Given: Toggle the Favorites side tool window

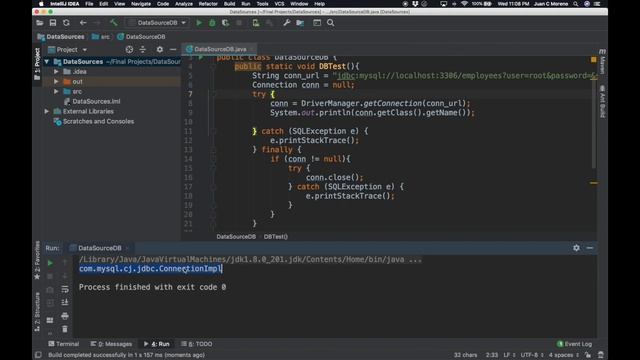Looking at the screenshot, I should pos(37,260).
